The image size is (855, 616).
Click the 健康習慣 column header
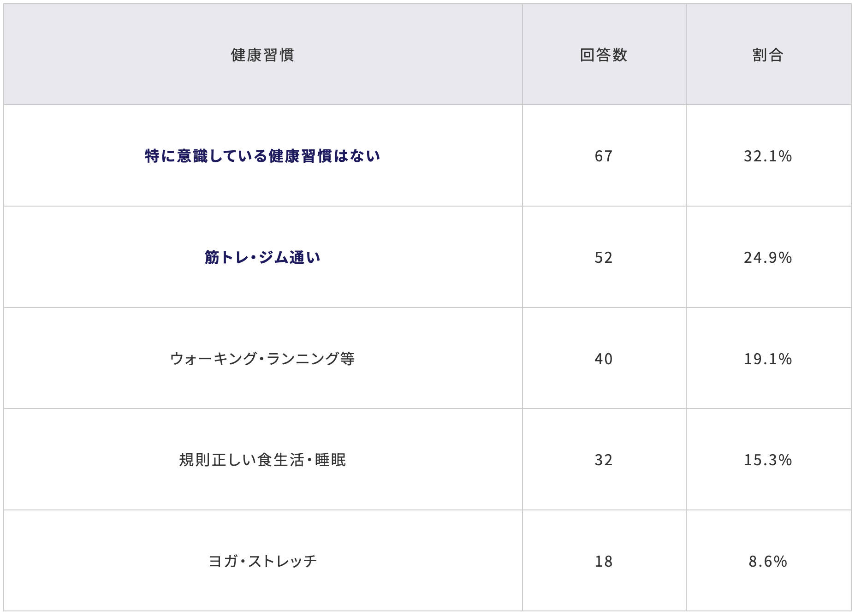pos(262,55)
